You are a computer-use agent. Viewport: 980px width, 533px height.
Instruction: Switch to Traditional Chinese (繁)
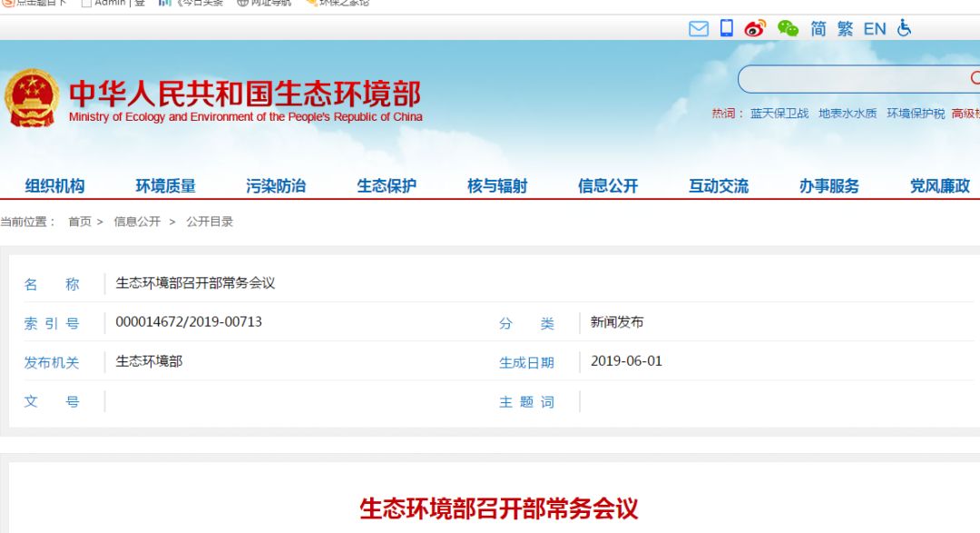[x=845, y=29]
